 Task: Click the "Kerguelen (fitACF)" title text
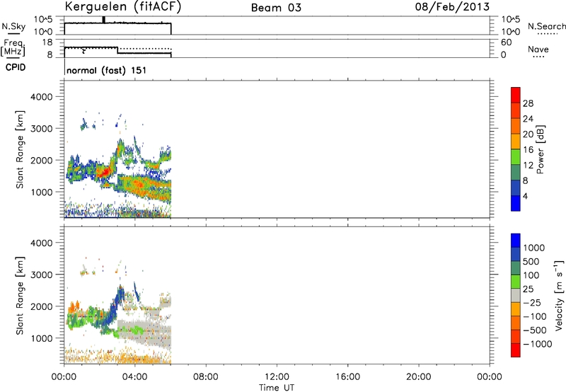pos(122,7)
